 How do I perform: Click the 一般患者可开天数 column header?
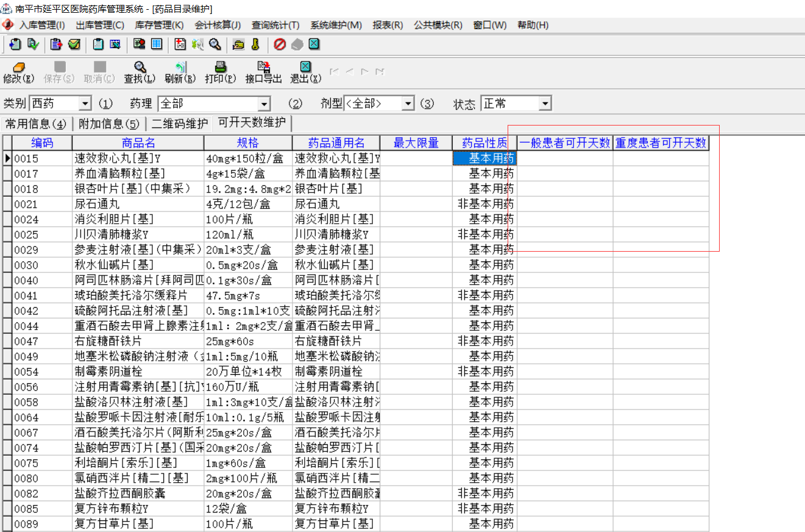[565, 143]
